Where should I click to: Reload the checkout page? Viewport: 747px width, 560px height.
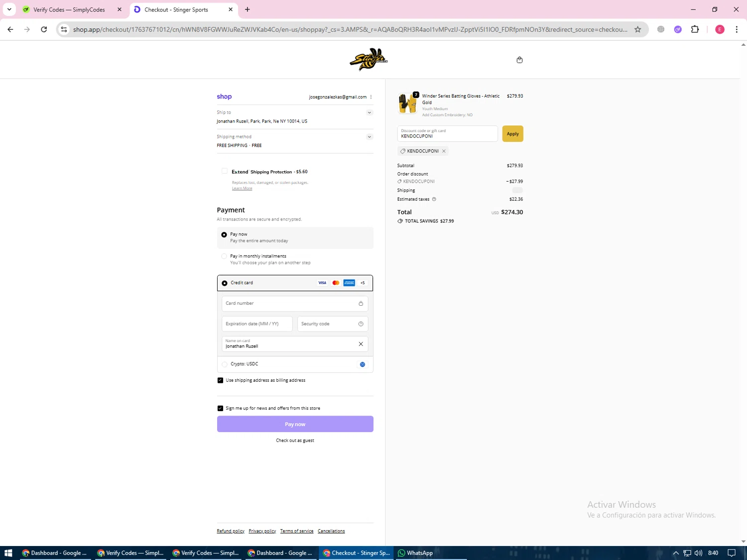pyautogui.click(x=44, y=29)
